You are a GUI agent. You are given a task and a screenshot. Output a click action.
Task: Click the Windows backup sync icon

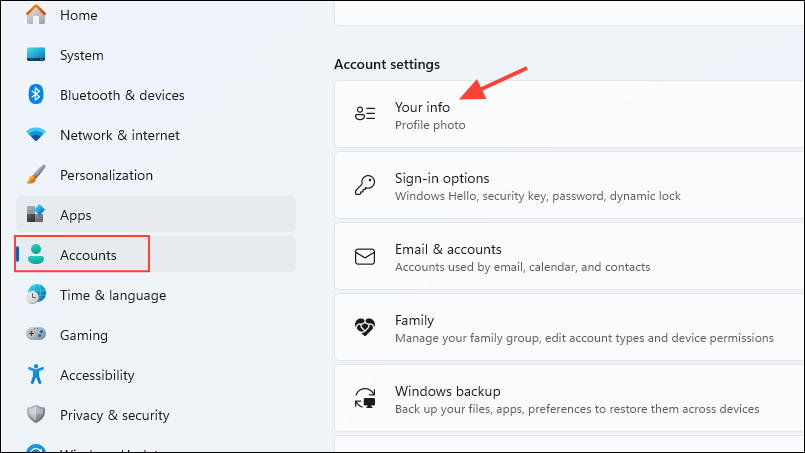(365, 399)
